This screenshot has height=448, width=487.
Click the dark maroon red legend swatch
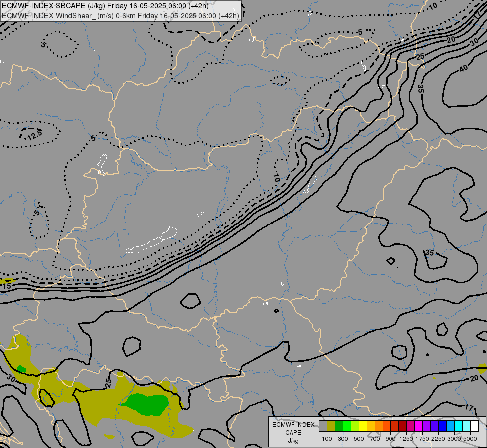click(x=402, y=426)
